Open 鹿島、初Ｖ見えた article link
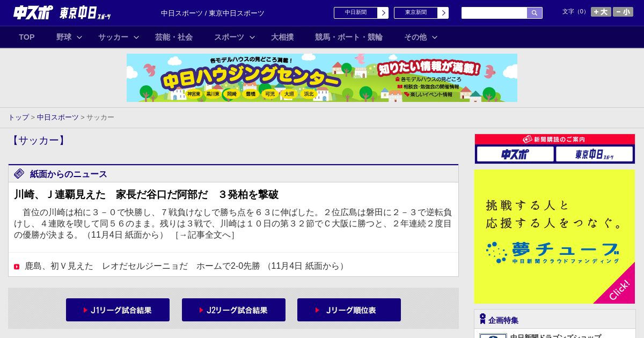The image size is (644, 338). [185, 266]
